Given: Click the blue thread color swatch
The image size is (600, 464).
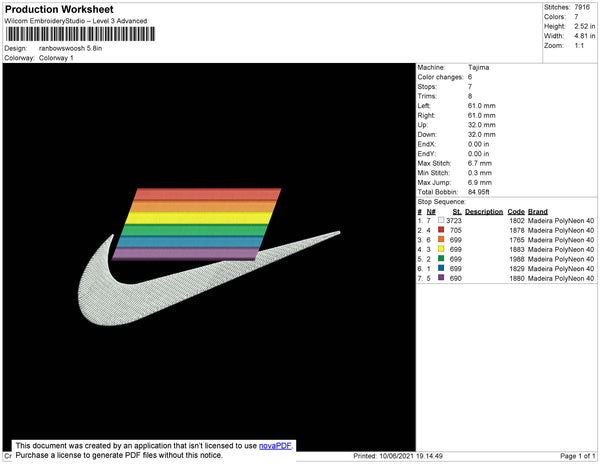Looking at the screenshot, I should point(441,268).
